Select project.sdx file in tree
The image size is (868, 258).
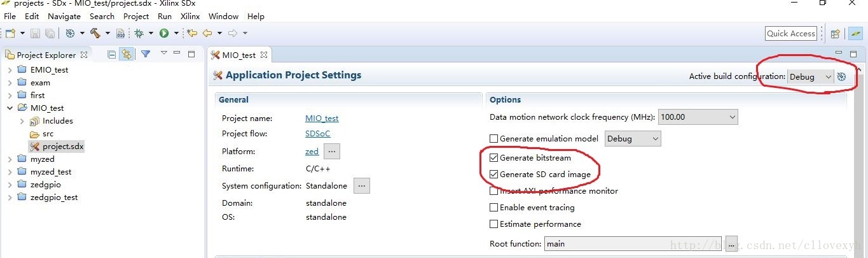click(56, 146)
